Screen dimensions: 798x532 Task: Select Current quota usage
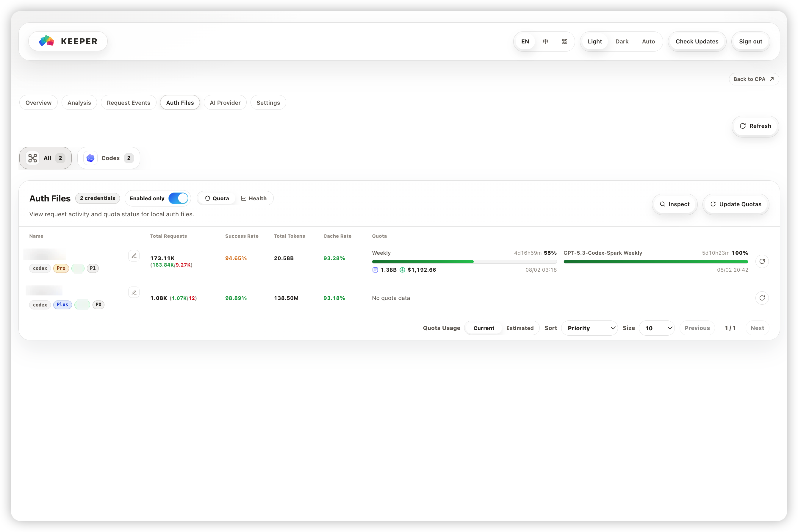click(484, 328)
